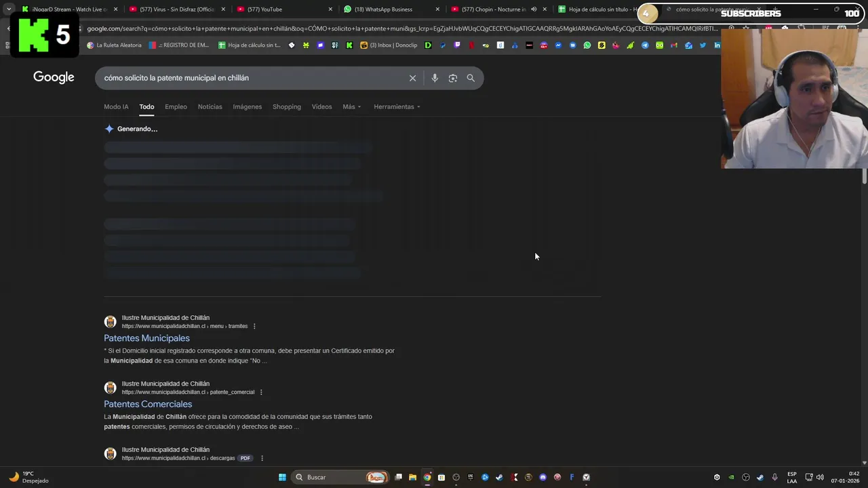Select the Videos search tab
The height and width of the screenshot is (488, 868).
pos(321,106)
